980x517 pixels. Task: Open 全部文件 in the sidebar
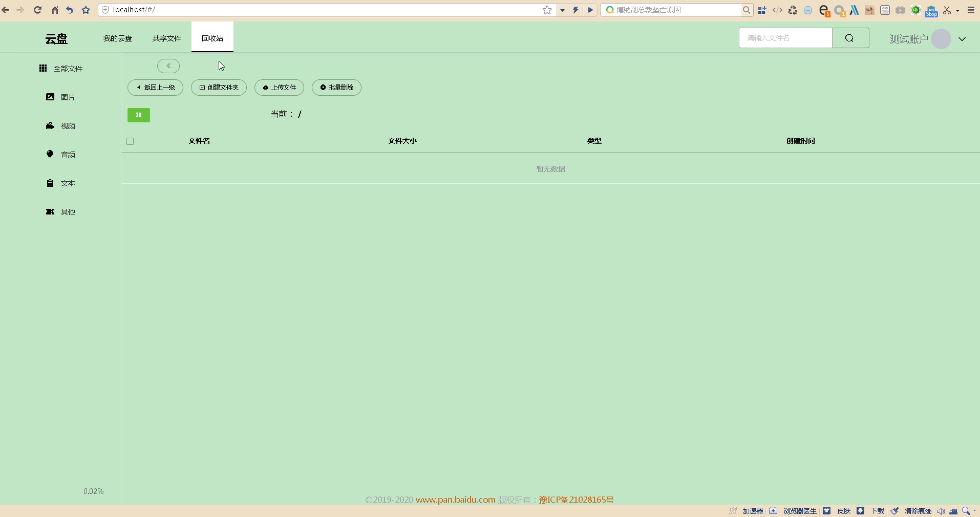61,69
